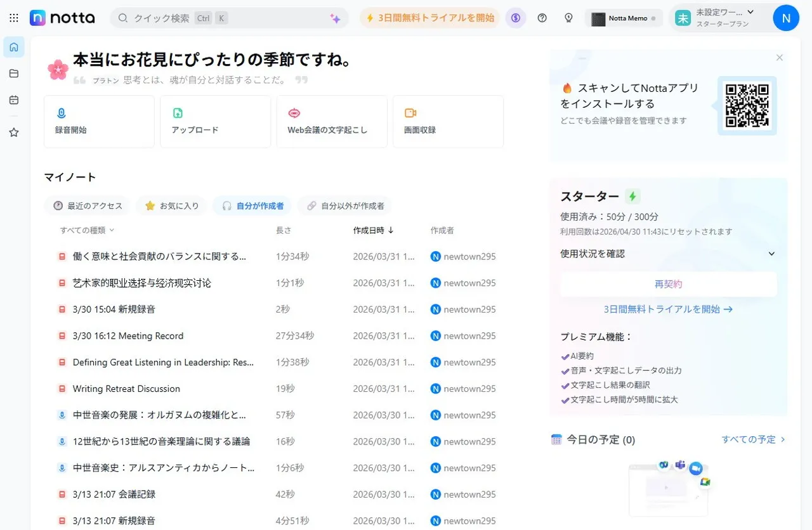Screen dimensions: 812x530
Task: Open the workspace plan dropdown at top right
Action: [723, 18]
